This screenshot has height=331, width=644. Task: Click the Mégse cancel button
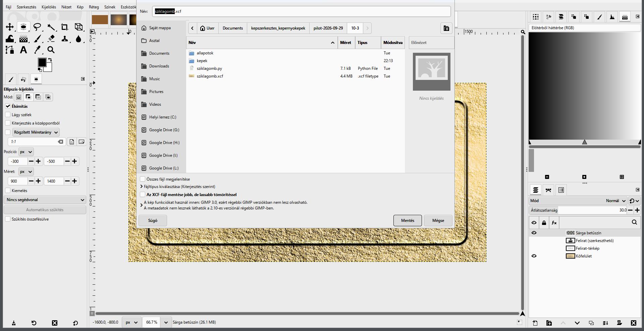[x=438, y=221]
